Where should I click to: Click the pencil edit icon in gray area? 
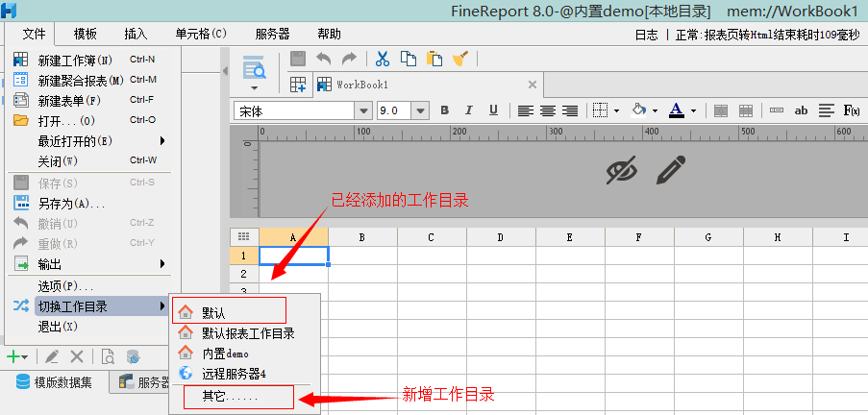(x=671, y=170)
